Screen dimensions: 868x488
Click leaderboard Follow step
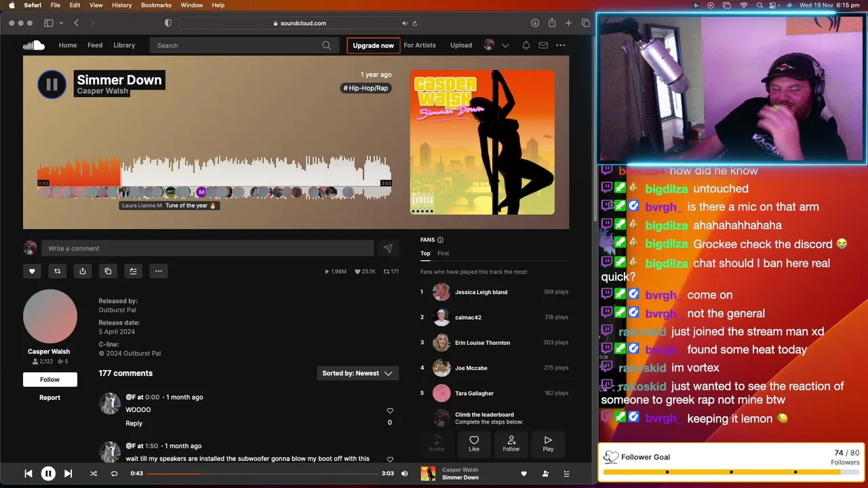click(511, 444)
